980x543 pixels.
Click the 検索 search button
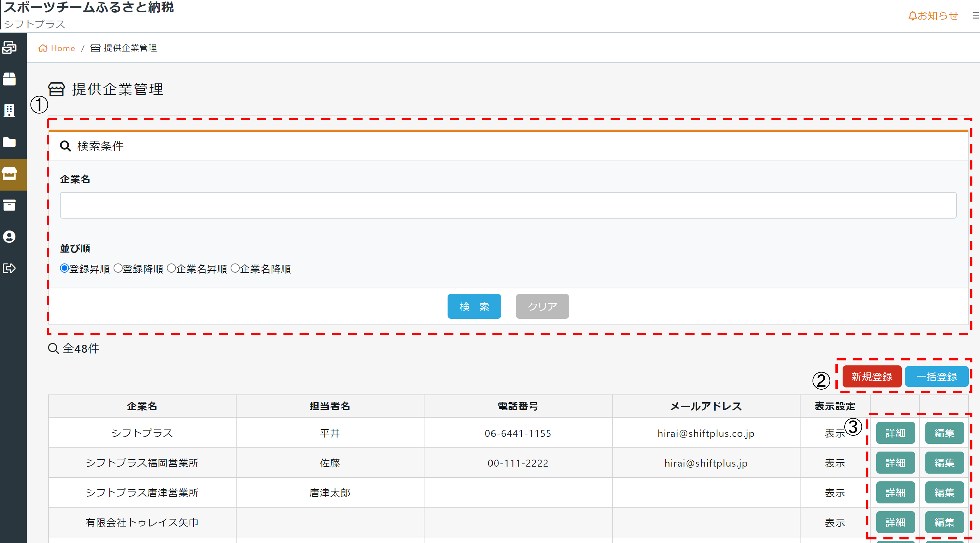pyautogui.click(x=474, y=307)
